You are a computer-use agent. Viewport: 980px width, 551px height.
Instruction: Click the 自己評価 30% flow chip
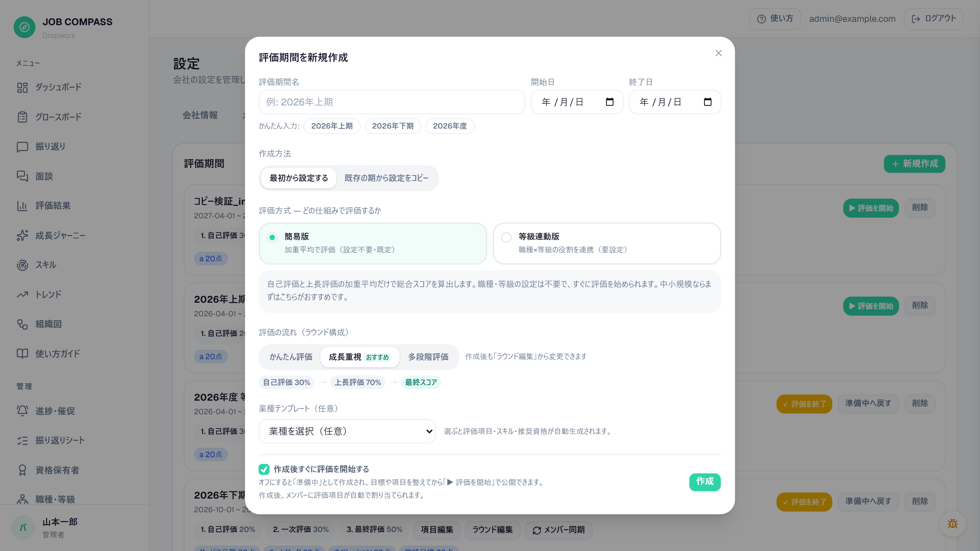click(287, 383)
